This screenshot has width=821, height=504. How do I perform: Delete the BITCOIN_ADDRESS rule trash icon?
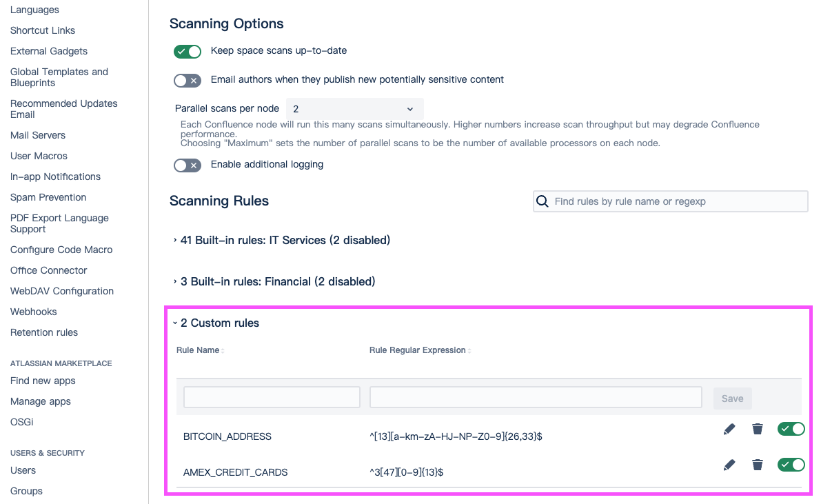(x=758, y=429)
